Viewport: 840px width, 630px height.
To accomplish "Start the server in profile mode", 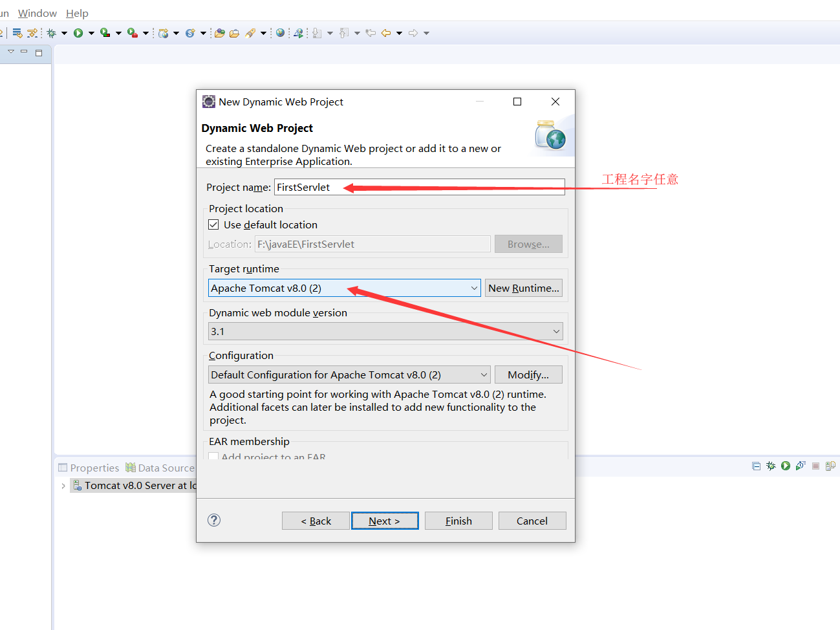I will [x=801, y=466].
